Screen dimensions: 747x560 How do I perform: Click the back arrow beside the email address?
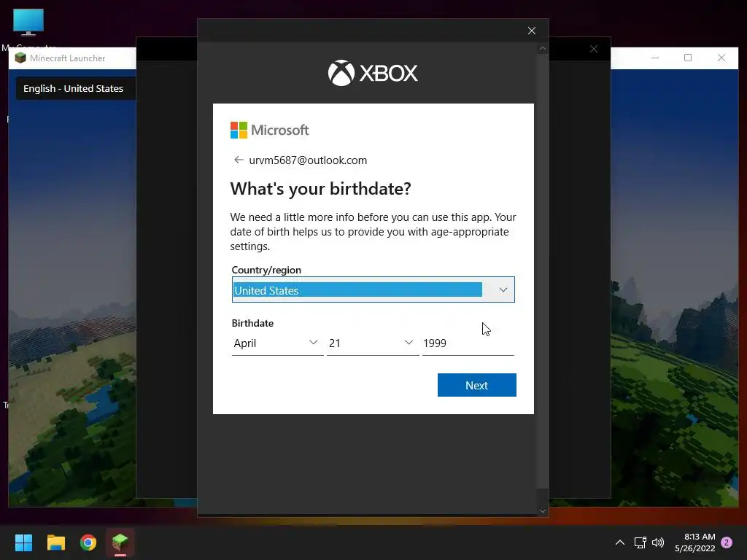click(x=239, y=160)
